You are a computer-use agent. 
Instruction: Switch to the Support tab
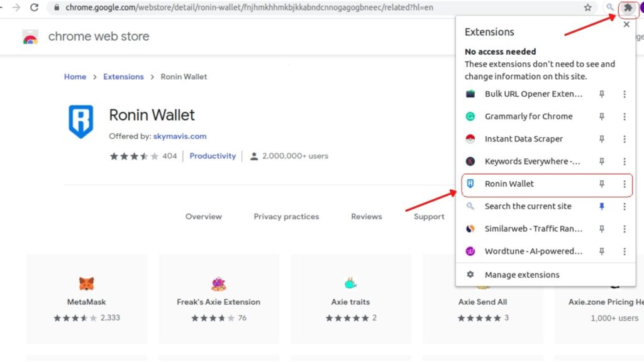[x=429, y=217]
